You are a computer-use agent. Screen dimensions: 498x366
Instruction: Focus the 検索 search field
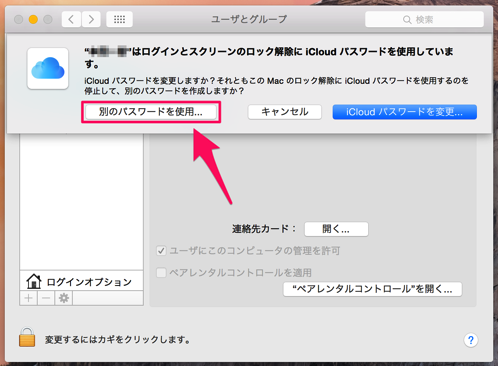tap(424, 19)
